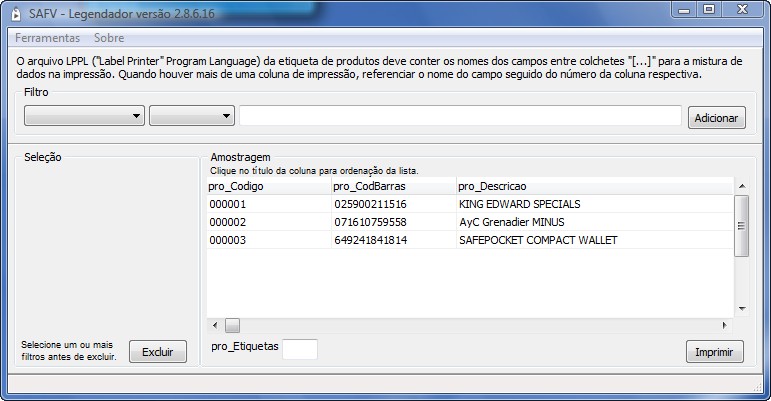Open the Sobre menu
The image size is (771, 401).
(x=109, y=38)
